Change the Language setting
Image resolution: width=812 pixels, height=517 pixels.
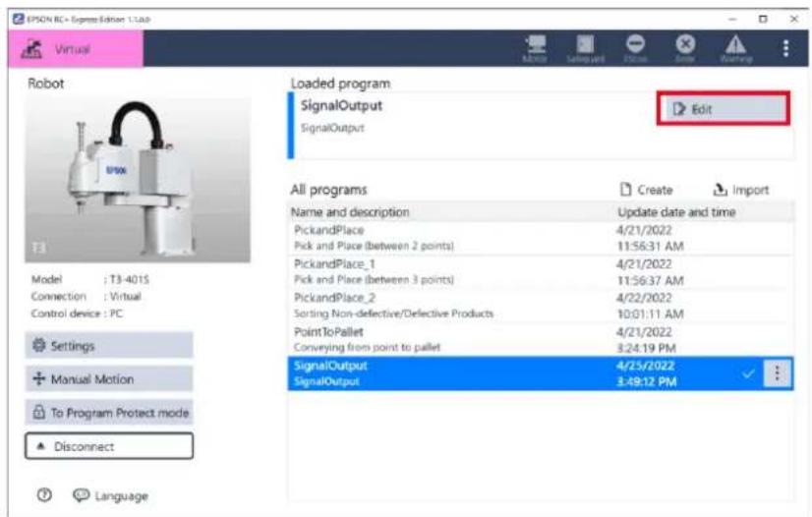[110, 495]
